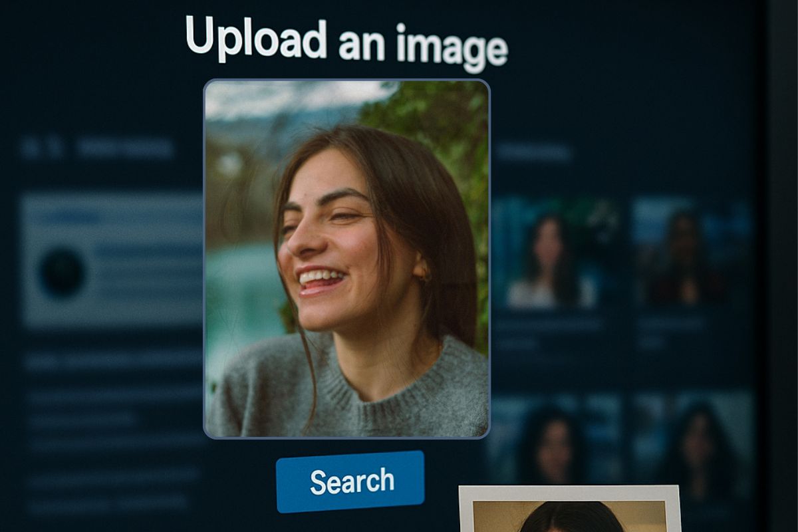Image resolution: width=798 pixels, height=532 pixels.
Task: Click the dark circular avatar in the left card
Action: 61,273
